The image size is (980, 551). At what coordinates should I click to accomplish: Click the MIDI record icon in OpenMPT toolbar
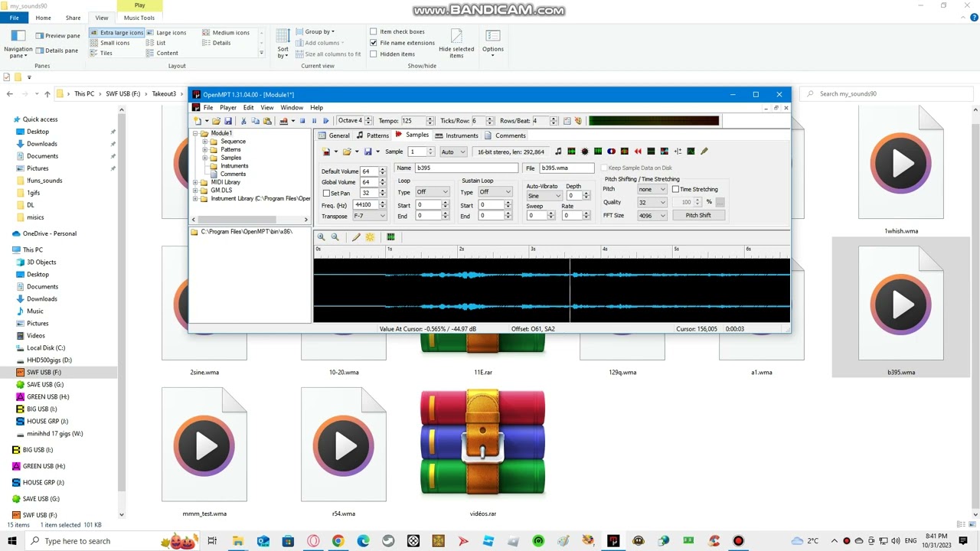pyautogui.click(x=283, y=121)
